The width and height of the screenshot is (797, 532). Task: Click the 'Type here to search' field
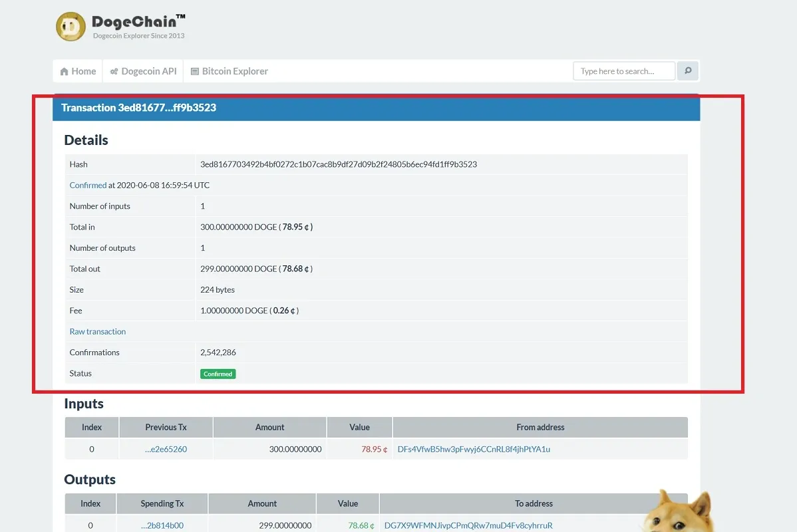pos(624,71)
